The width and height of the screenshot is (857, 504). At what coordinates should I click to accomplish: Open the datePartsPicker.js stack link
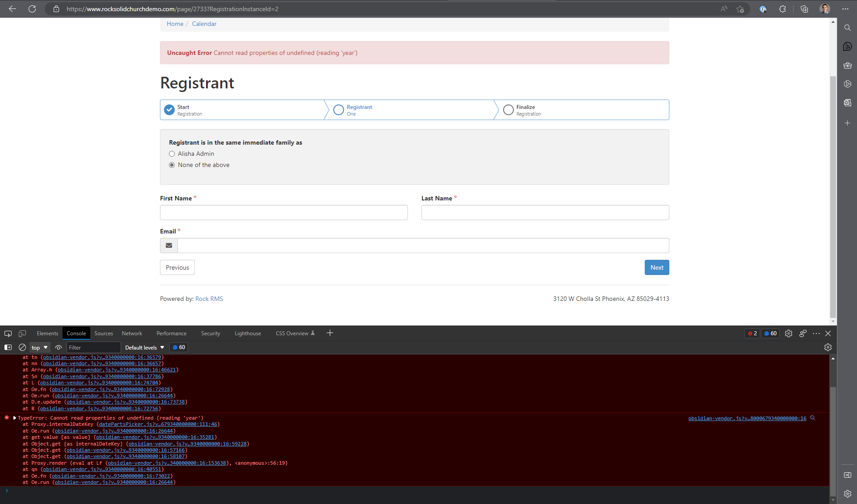158,425
